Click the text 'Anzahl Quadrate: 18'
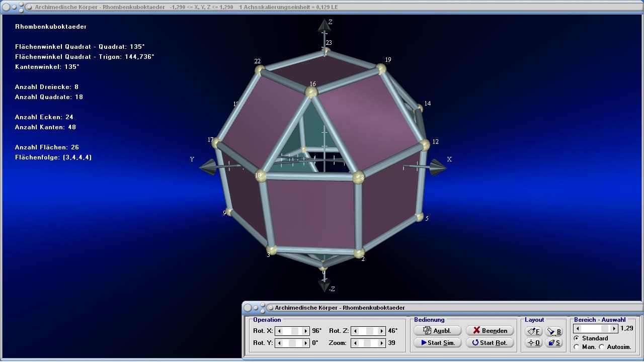 [49, 97]
